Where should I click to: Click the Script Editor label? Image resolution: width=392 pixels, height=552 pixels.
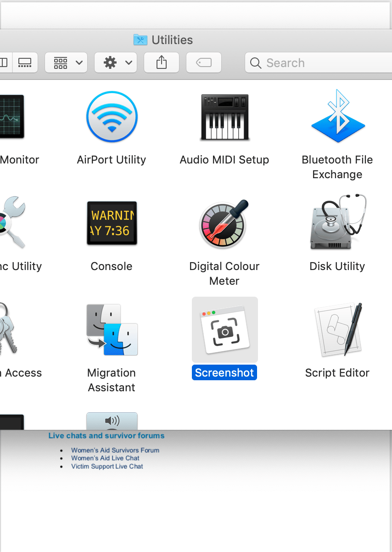tap(337, 373)
